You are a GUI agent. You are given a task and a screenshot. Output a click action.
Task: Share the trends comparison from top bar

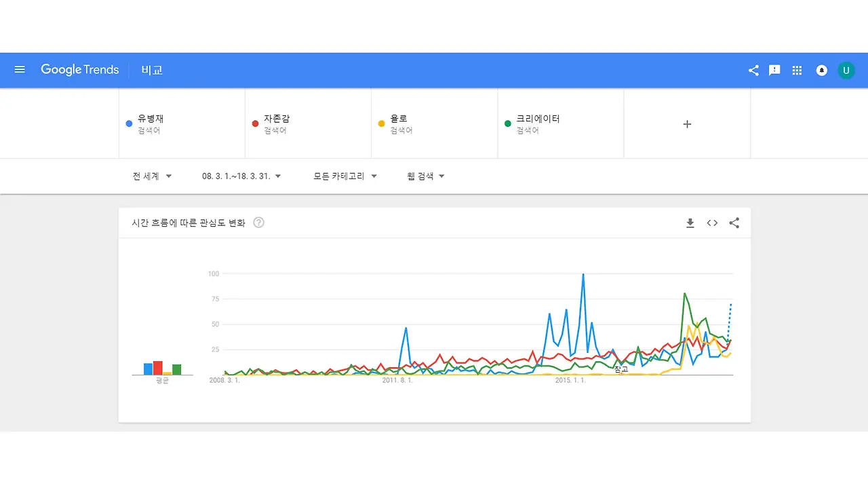click(x=753, y=70)
